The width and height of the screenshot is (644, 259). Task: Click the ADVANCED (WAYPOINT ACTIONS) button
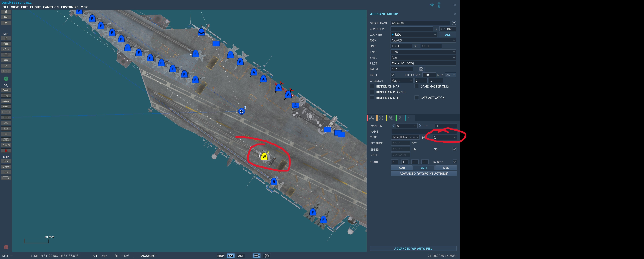click(x=423, y=173)
